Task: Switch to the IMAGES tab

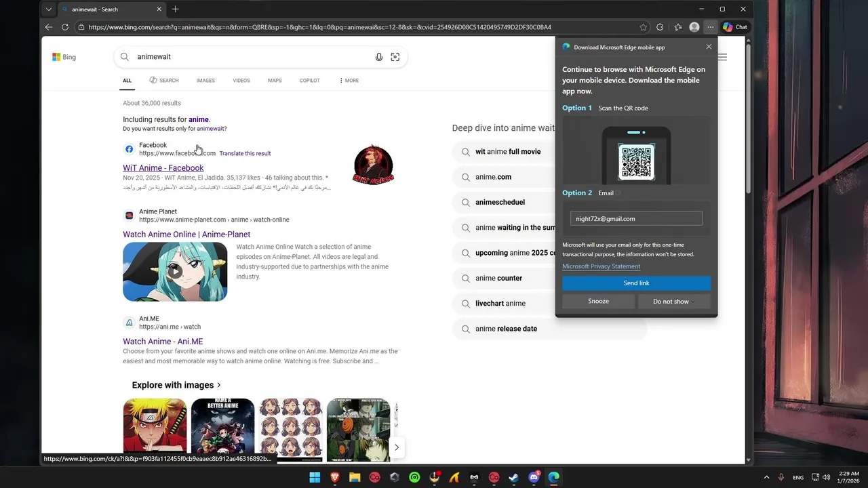Action: (x=205, y=81)
